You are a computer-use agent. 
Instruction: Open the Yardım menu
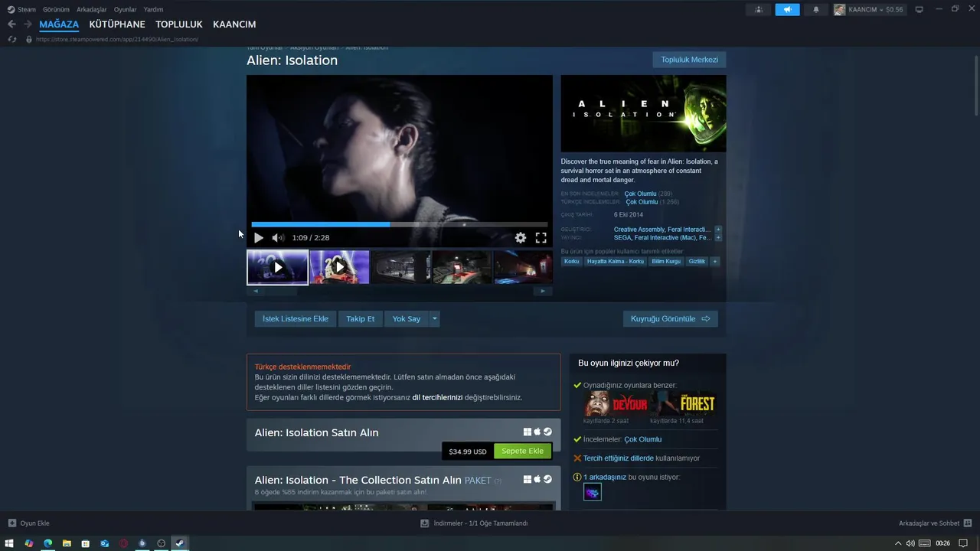point(153,9)
